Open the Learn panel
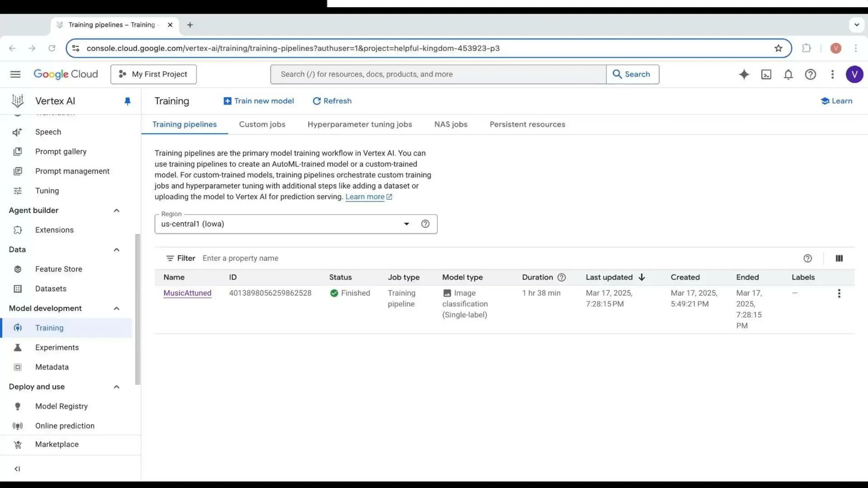868x488 pixels. (836, 101)
